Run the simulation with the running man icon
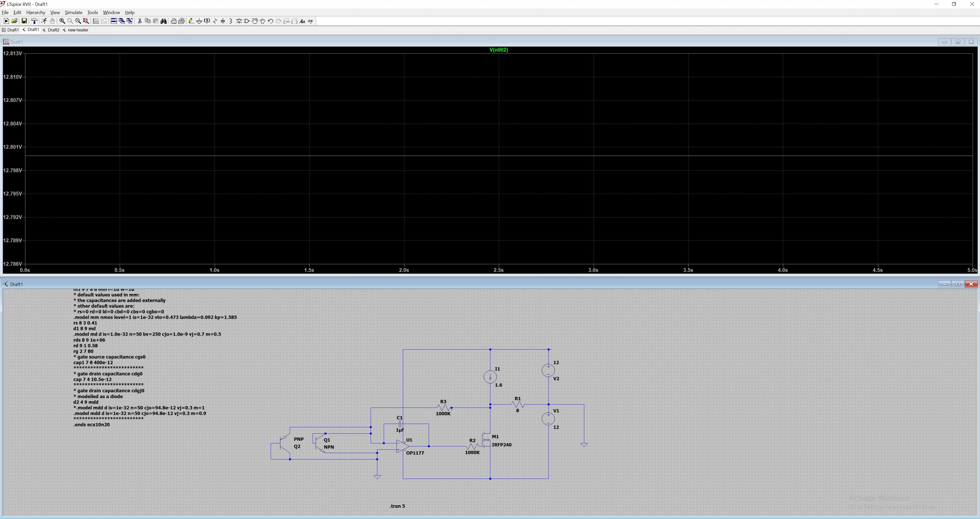Image resolution: width=980 pixels, height=519 pixels. [44, 21]
